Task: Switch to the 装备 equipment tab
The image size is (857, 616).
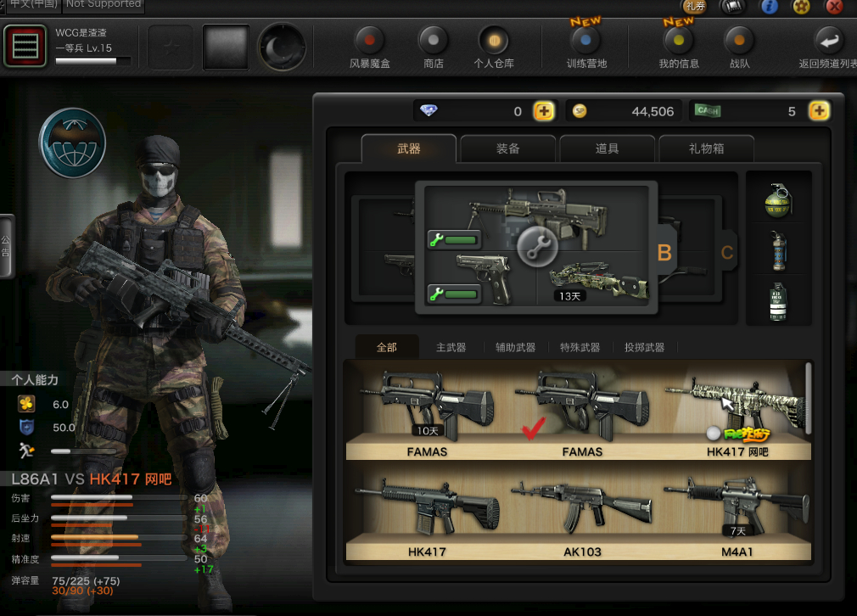Action: click(507, 148)
